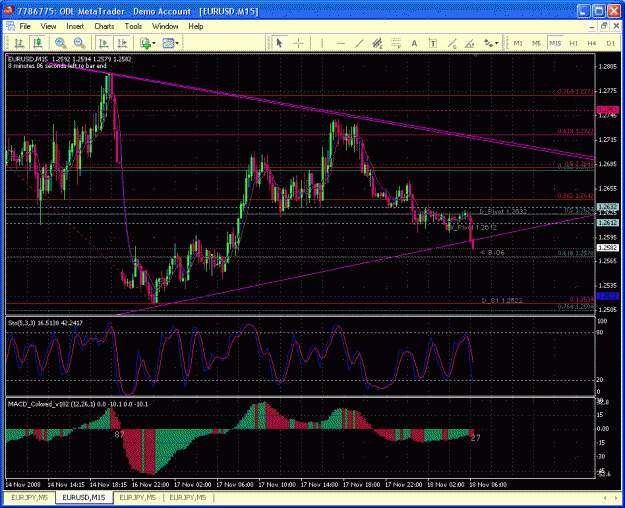625x508 pixels.
Task: Select the EURUSD,M15 chart tab
Action: (84, 497)
